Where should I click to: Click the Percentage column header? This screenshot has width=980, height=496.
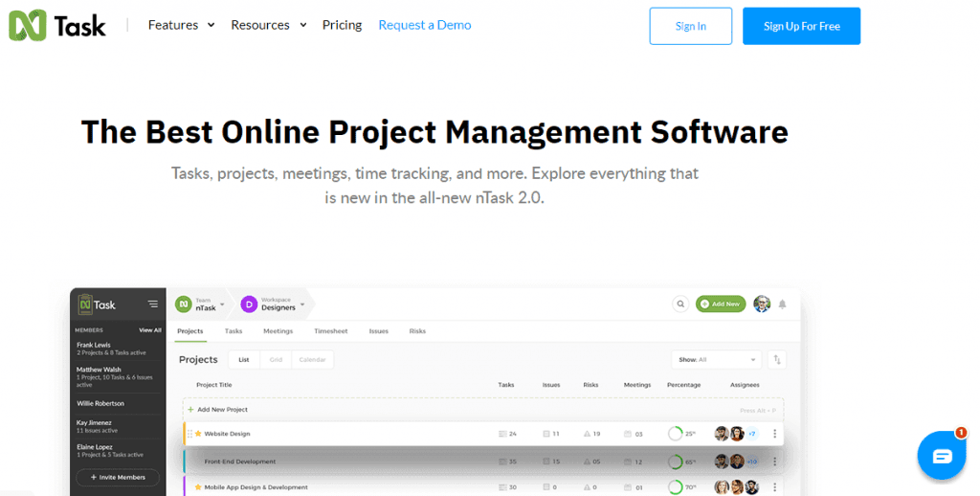[x=683, y=385]
